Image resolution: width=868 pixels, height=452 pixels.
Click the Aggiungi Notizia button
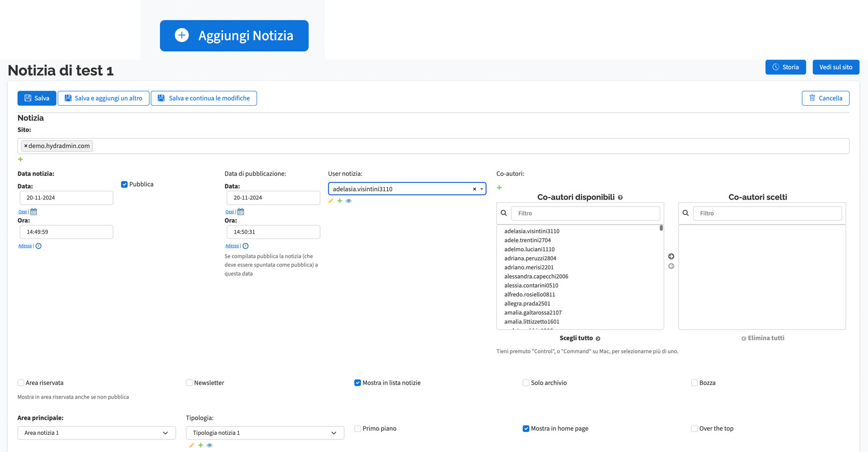234,36
